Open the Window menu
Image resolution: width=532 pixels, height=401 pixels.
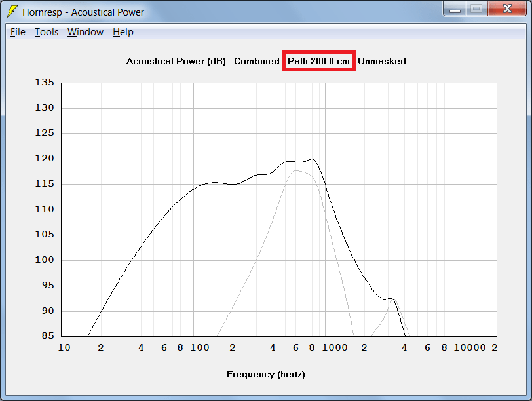(x=85, y=32)
